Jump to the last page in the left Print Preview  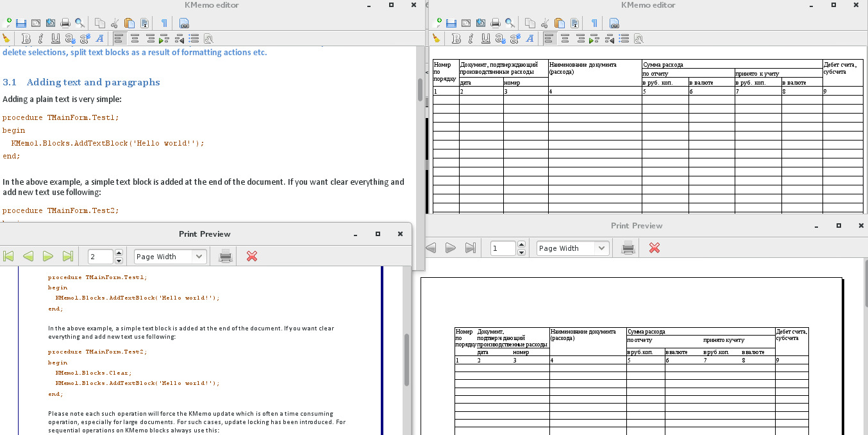[x=68, y=257]
